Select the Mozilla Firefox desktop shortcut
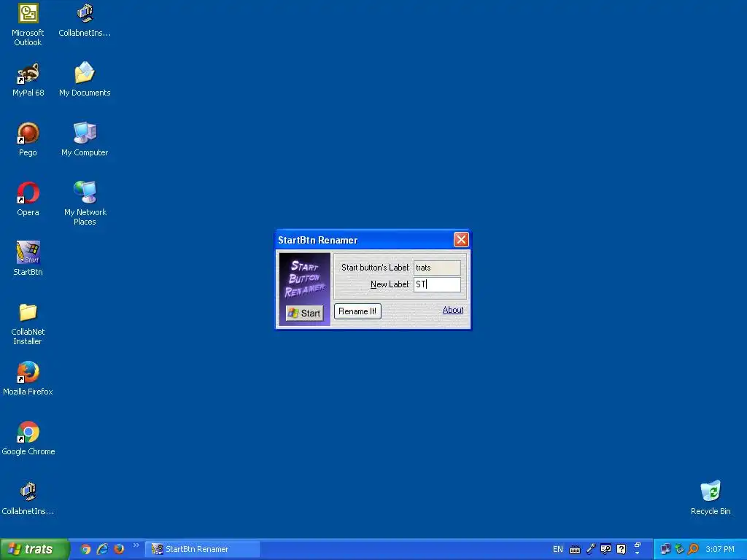Screen dimensions: 747x560 [28, 379]
